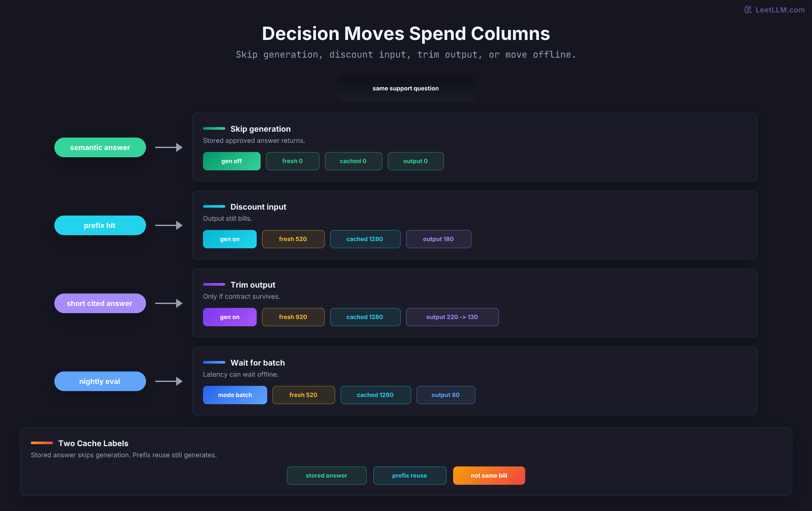Toggle cyan gen on chip in Discount input
This screenshot has height=511, width=812.
(230, 239)
